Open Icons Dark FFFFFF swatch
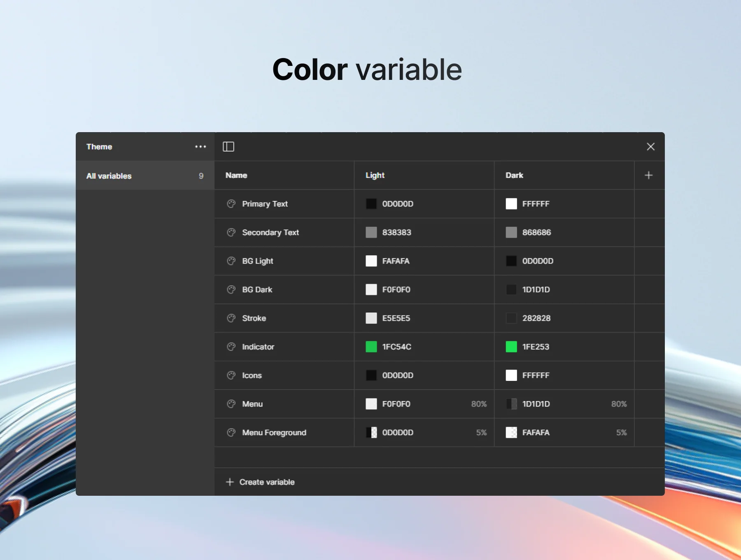741x560 pixels. point(511,376)
